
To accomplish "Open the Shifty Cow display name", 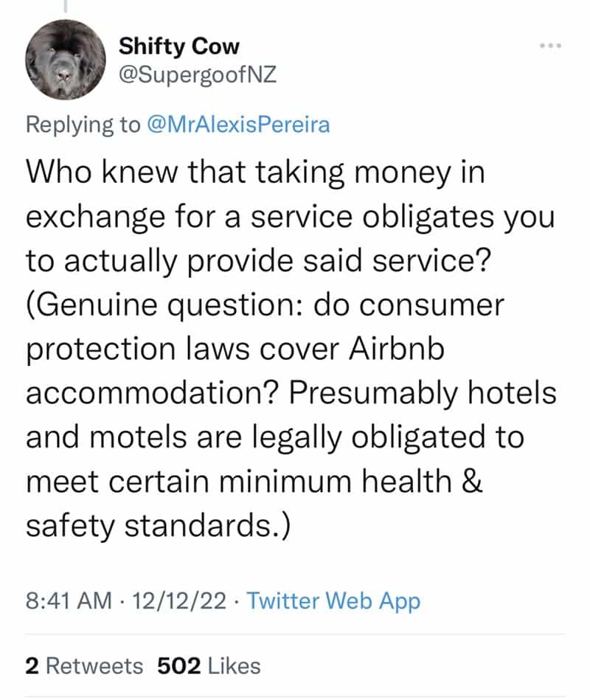I will coord(179,47).
